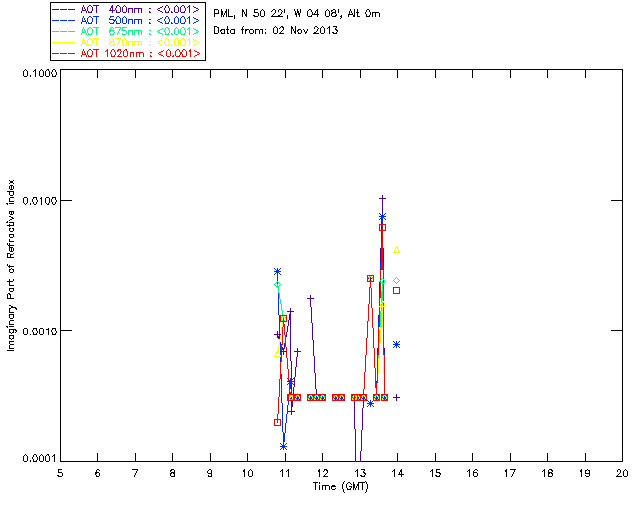Click the isolated yellow triangle marker at 14h

[x=396, y=250]
